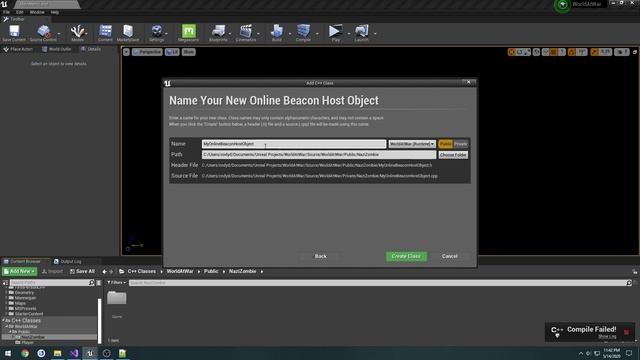
Task: Click the Create Class button
Action: coord(406,256)
